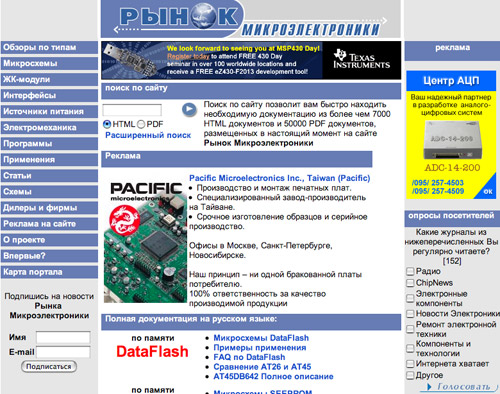Click the Голосовать vote arrow button
The image size is (500, 394).
tap(459, 387)
